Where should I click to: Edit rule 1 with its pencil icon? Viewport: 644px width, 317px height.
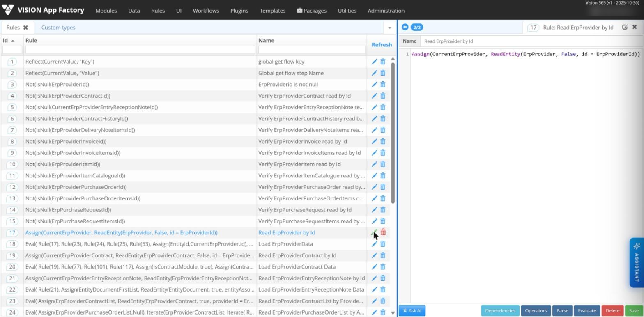[x=374, y=62]
